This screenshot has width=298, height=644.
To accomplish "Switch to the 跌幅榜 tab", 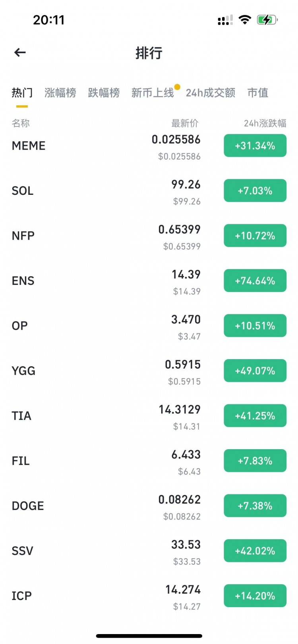I will pyautogui.click(x=104, y=93).
